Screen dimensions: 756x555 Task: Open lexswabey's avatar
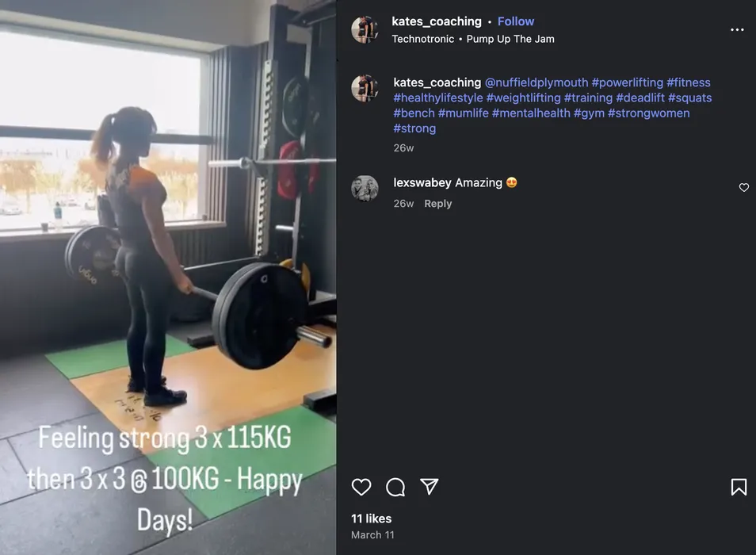click(x=365, y=189)
